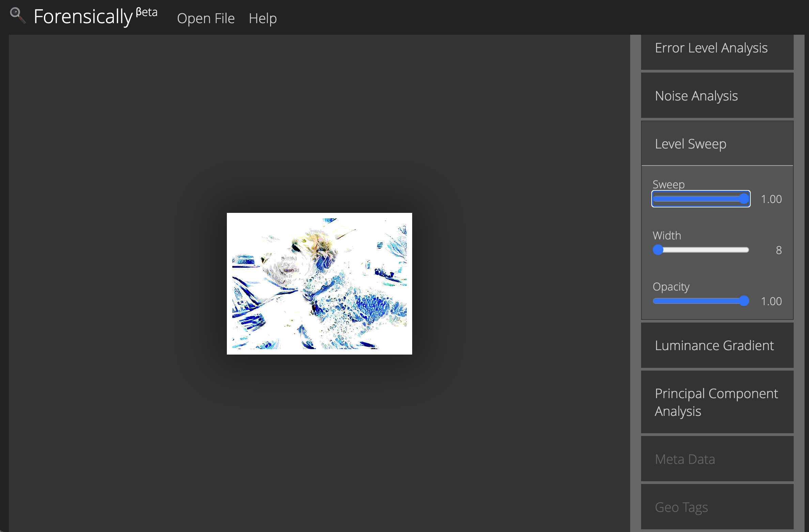Click the Opacity slider handle
Viewport: 809px width, 532px height.
pyautogui.click(x=744, y=301)
